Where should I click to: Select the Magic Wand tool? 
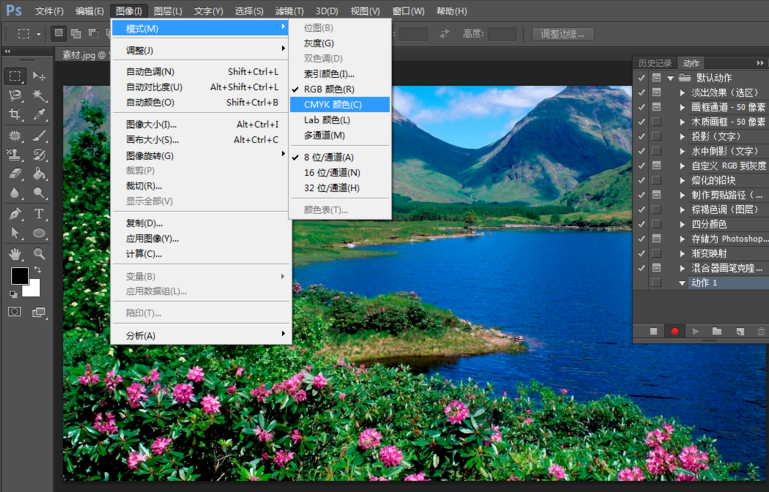(x=40, y=96)
